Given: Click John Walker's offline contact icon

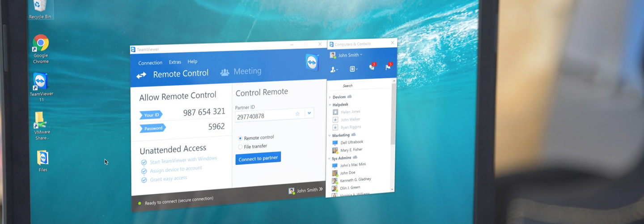Looking at the screenshot, I should coord(335,120).
